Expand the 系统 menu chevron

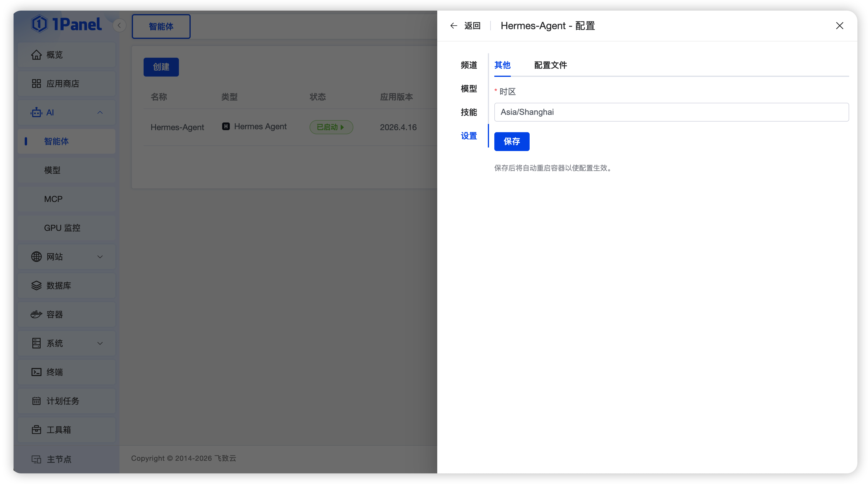tap(100, 343)
